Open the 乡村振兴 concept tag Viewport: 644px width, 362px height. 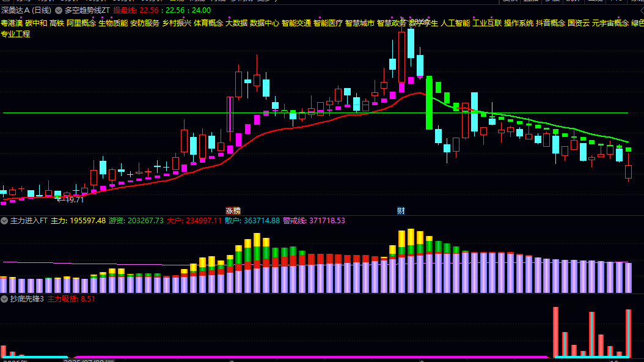coord(177,23)
